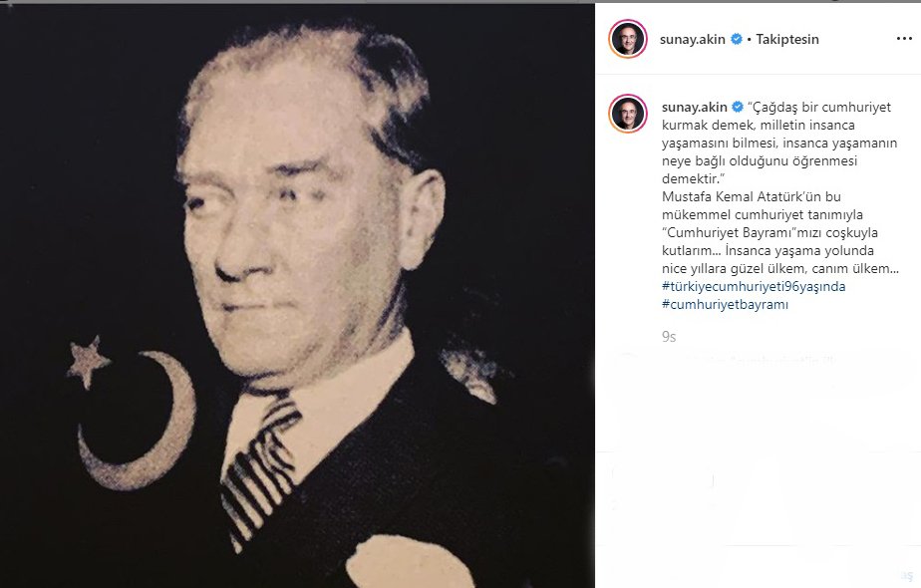Click the white pocket square in the photo
Viewport: 921px width, 588px height.
tap(407, 562)
